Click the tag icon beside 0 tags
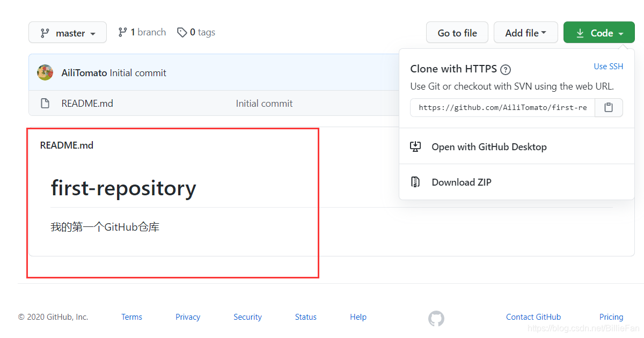Viewport: 644px width, 338px height. click(182, 32)
